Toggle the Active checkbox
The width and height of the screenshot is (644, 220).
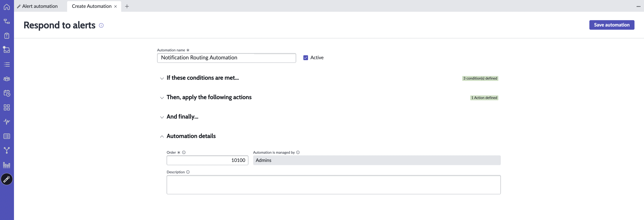(x=306, y=58)
